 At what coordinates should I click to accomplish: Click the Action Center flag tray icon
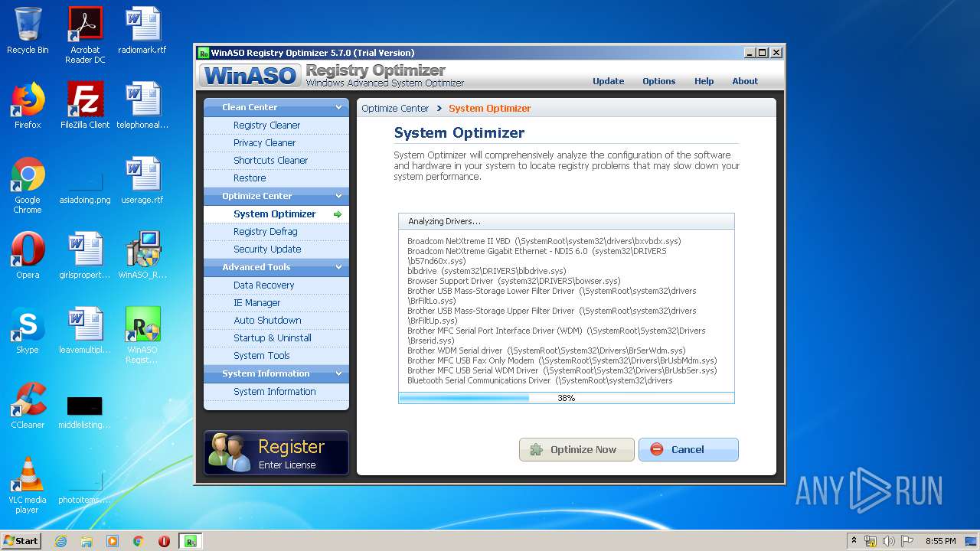[907, 541]
